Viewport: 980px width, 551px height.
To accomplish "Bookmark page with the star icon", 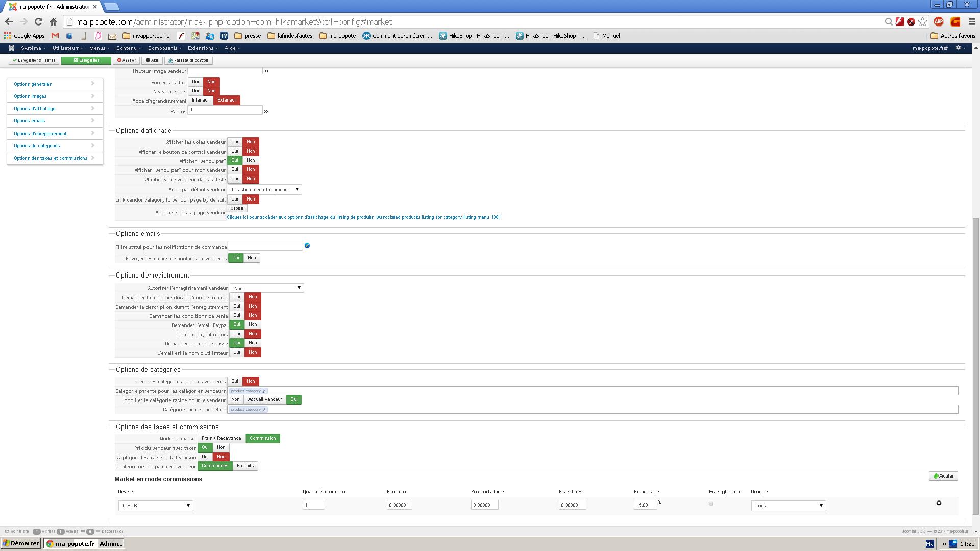I will click(922, 21).
